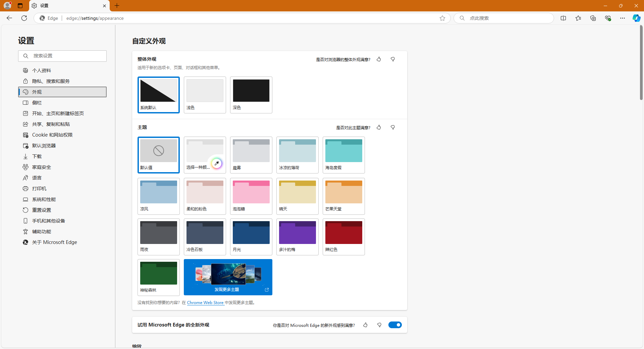The width and height of the screenshot is (644, 349).
Task: Apply the 辣红色 red theme
Action: tap(344, 237)
